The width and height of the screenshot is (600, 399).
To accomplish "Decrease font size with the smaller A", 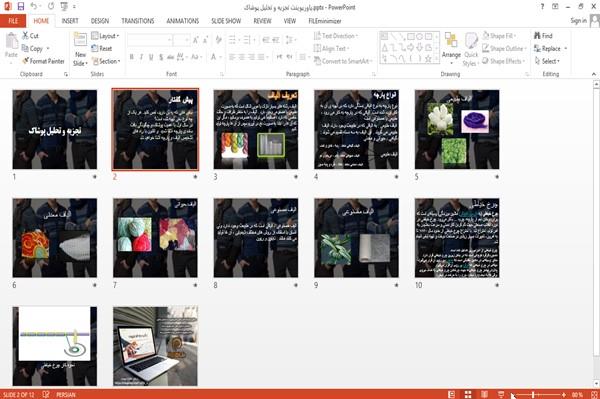I will pos(205,40).
